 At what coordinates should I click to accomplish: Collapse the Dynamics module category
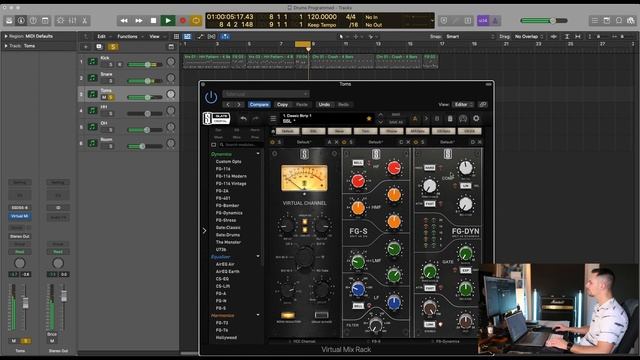258,154
